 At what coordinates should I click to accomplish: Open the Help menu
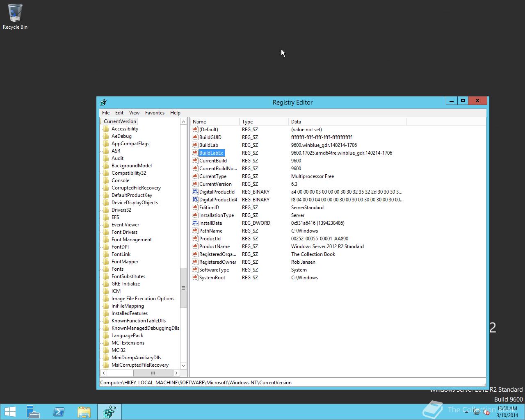(175, 113)
